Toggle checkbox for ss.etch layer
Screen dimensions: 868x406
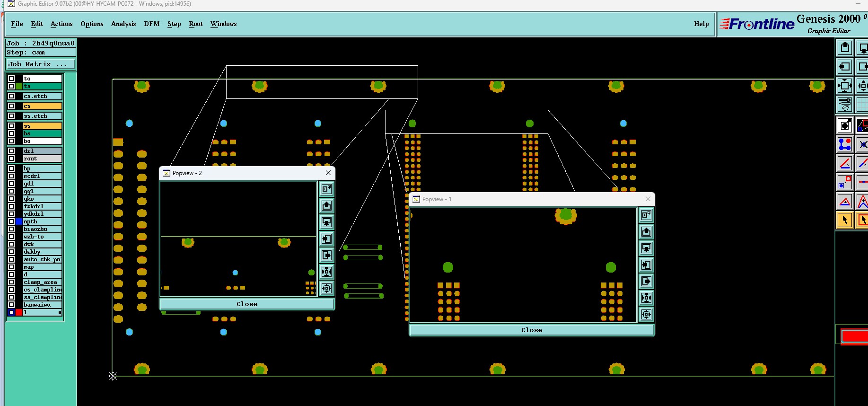pos(11,116)
